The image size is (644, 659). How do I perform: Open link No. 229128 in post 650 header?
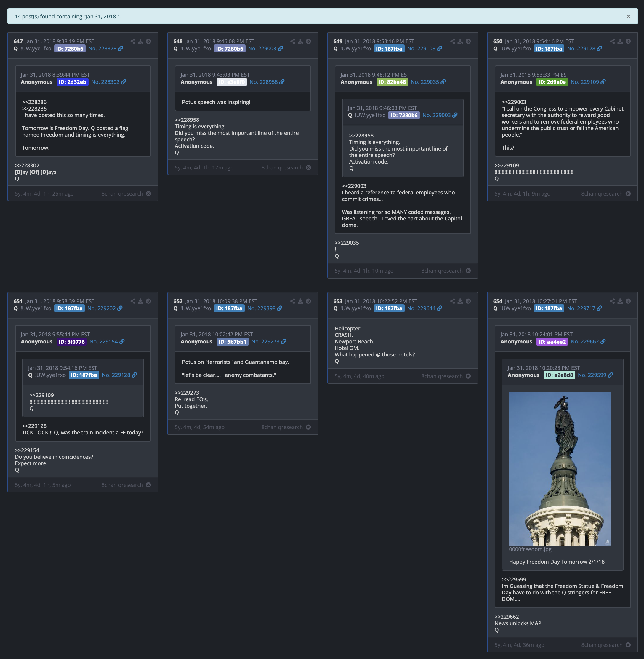584,48
